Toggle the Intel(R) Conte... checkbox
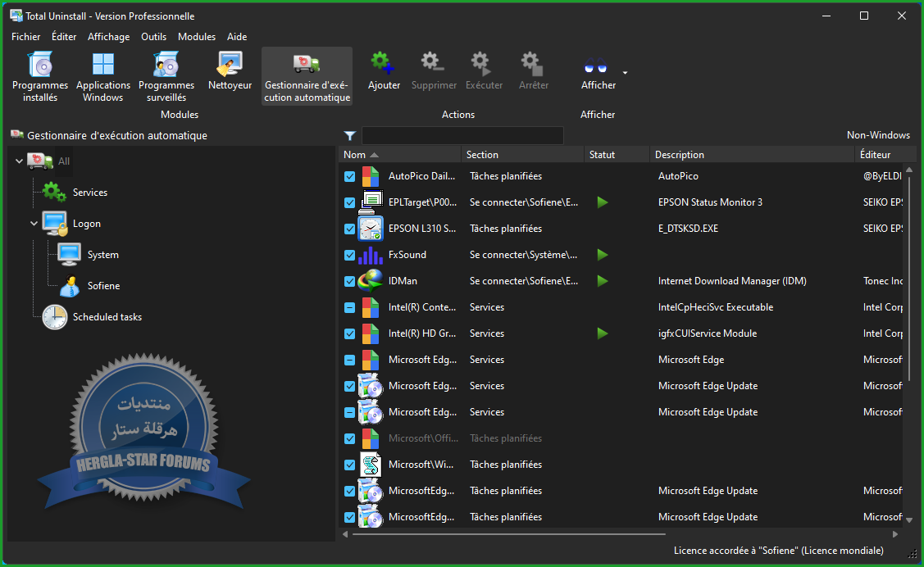The height and width of the screenshot is (567, 924). (x=349, y=307)
